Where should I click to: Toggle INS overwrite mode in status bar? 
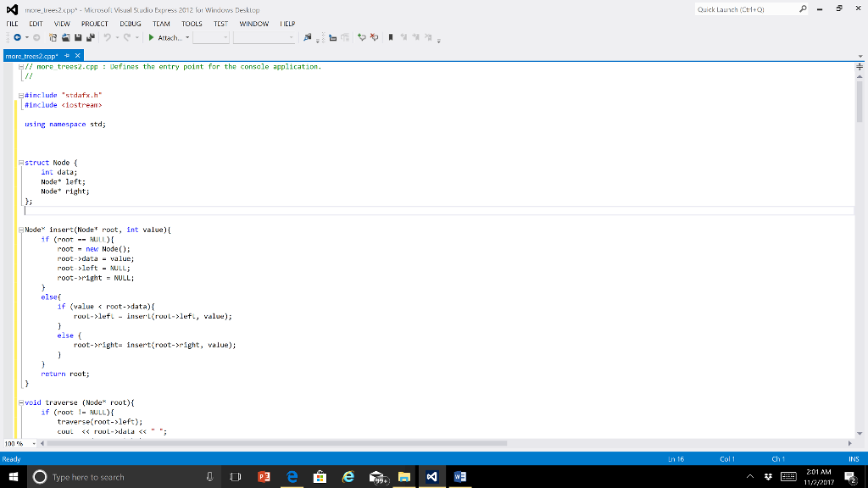(853, 457)
